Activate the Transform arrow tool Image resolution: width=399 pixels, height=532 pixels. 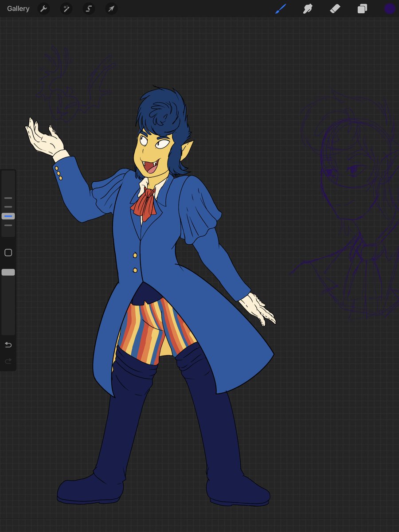111,9
